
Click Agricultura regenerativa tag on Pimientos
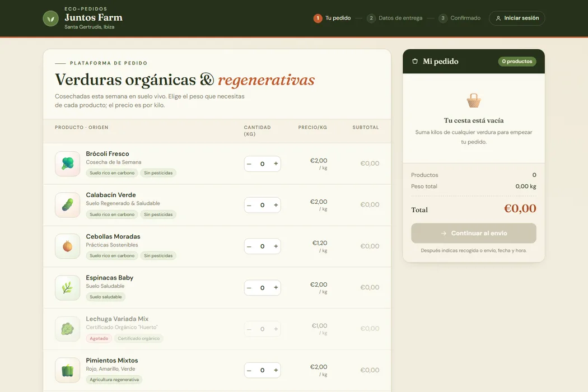pyautogui.click(x=114, y=380)
